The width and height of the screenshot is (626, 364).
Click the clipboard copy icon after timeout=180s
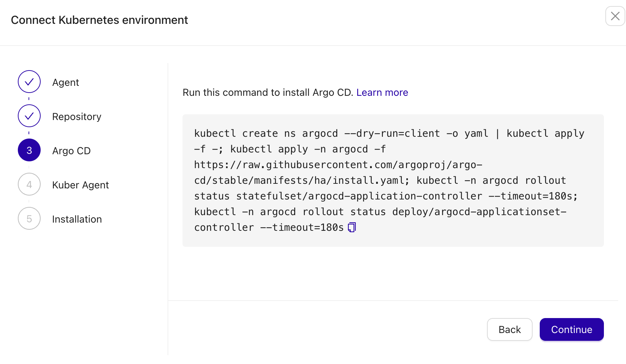pos(352,227)
